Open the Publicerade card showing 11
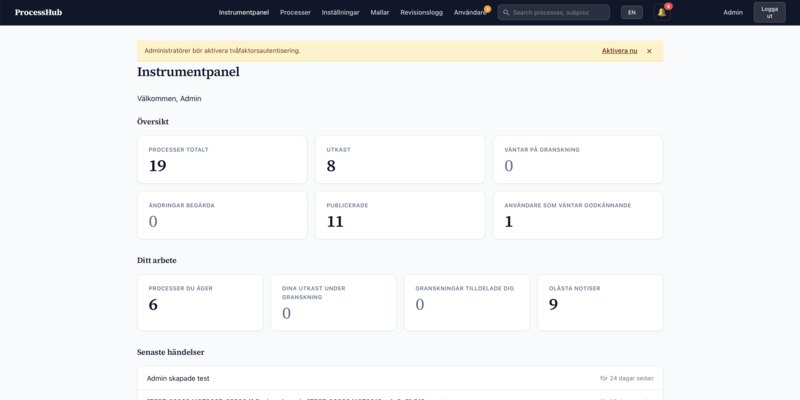The image size is (800, 400). click(400, 215)
